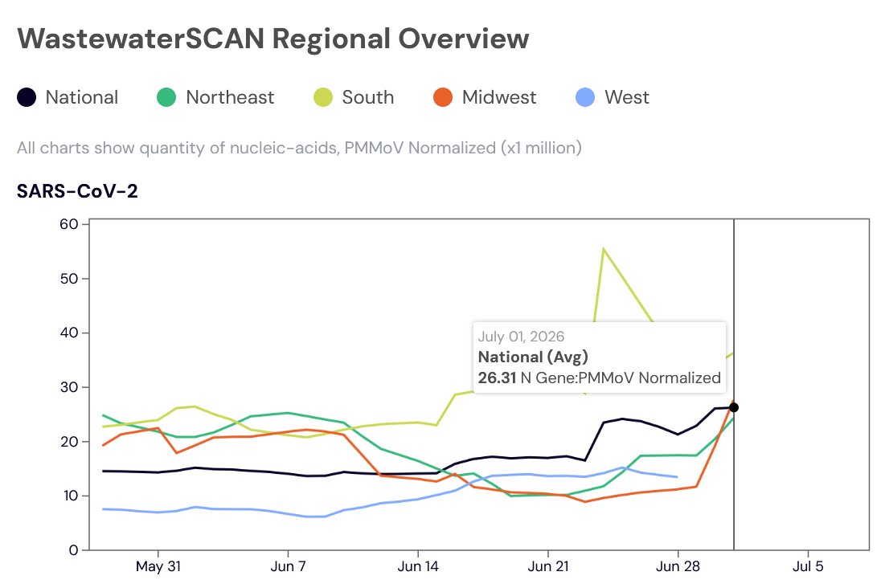Click the Jun 14 x-axis label

(x=417, y=566)
